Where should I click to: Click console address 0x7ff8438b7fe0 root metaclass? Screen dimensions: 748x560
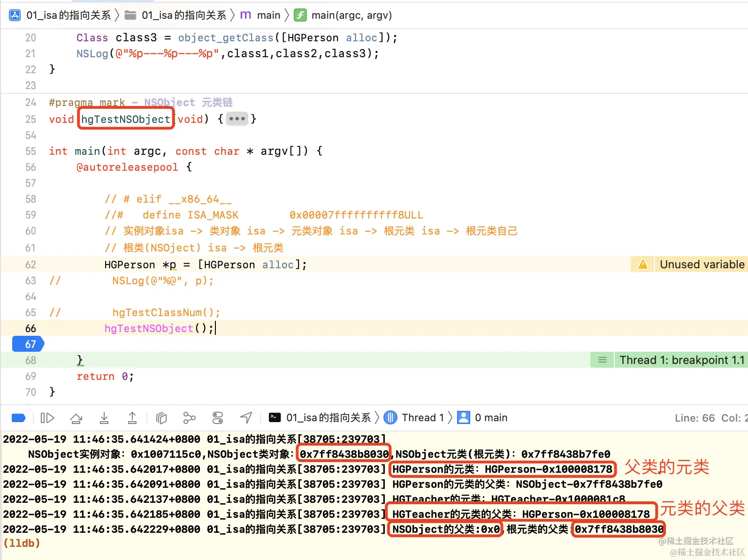tap(565, 454)
